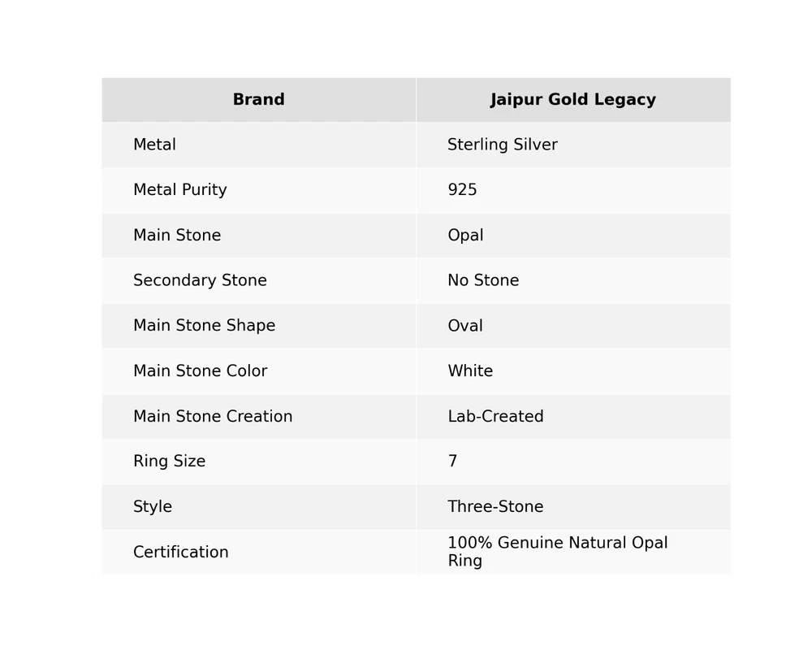Click the Lab-Created value
The height and width of the screenshot is (646, 812).
click(x=495, y=417)
